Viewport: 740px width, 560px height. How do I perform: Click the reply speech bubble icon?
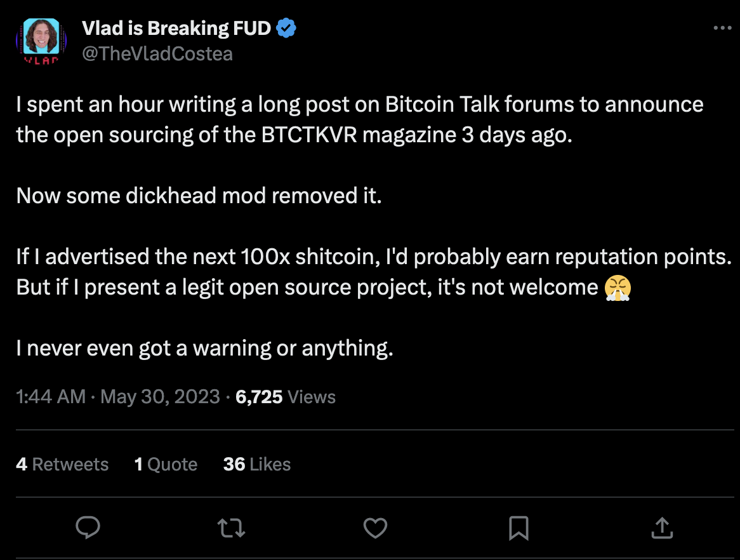tap(88, 527)
